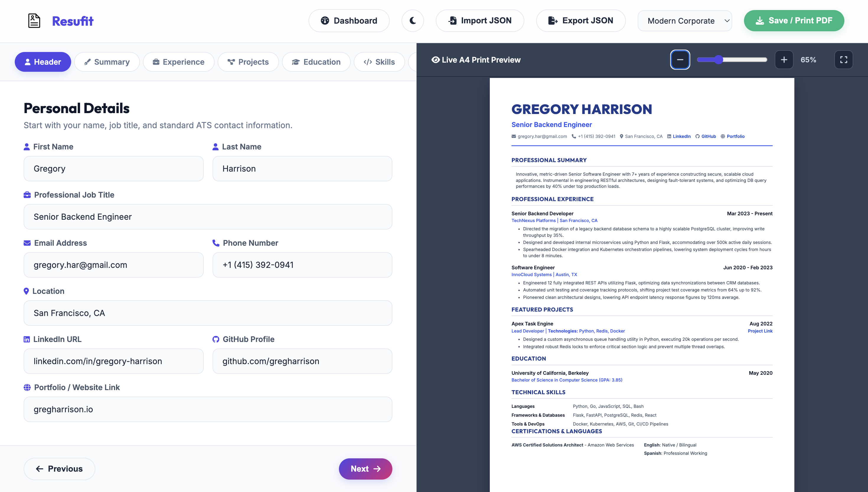Click the diagram icon on Projects tab
Viewport: 868px width, 492px height.
click(231, 62)
